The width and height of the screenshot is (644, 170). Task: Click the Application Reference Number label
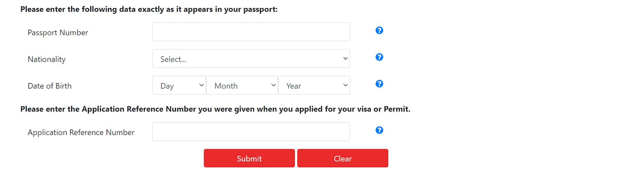(81, 132)
